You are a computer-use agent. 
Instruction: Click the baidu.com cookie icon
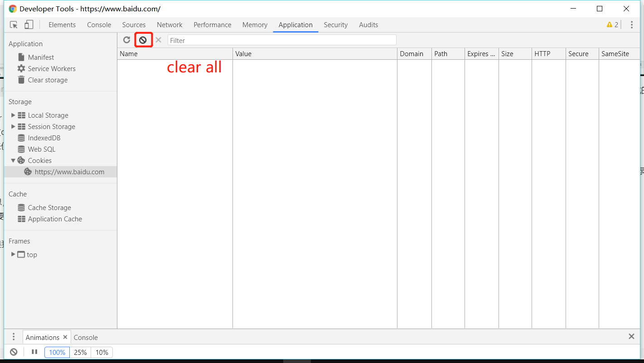(x=28, y=172)
